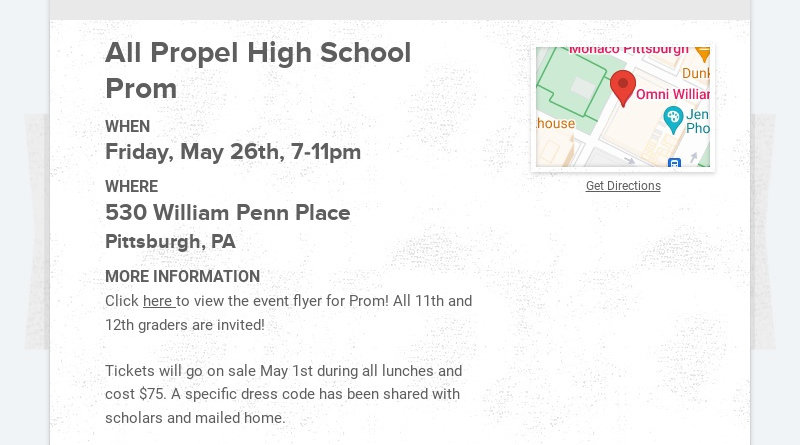Click the Omni William label on map
Viewport: 800px width, 445px height.
point(672,94)
